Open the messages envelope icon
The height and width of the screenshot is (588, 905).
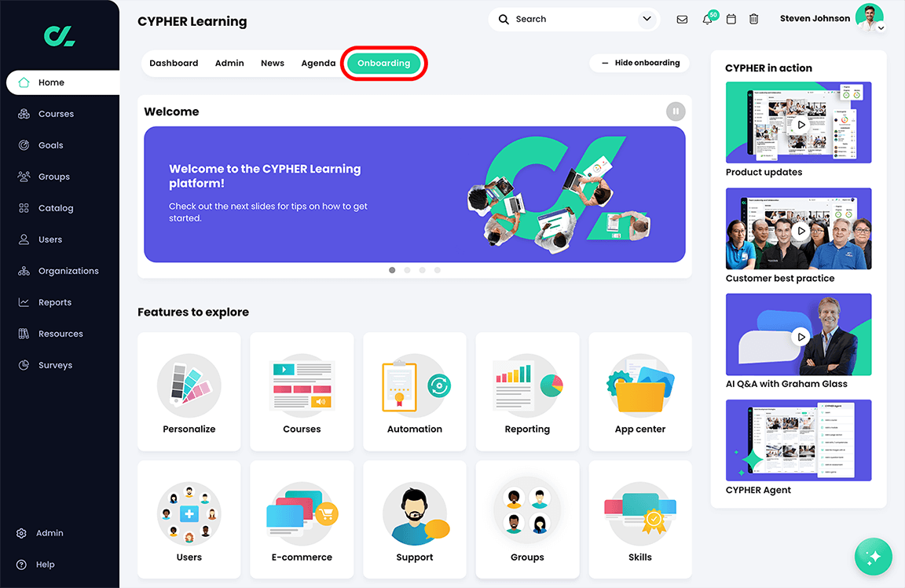click(x=682, y=19)
